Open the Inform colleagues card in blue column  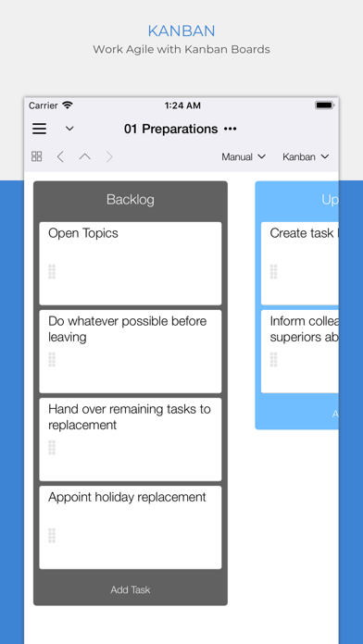300,352
